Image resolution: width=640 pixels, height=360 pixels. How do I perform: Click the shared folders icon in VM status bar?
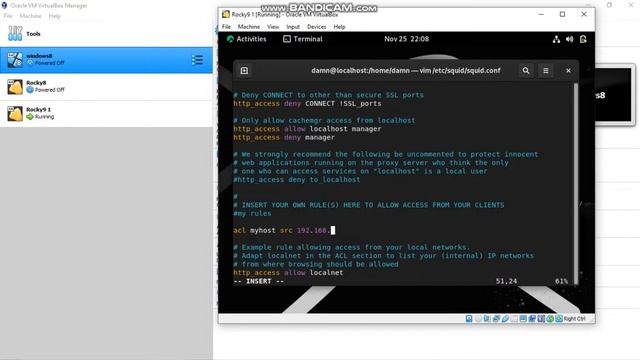pyautogui.click(x=514, y=318)
